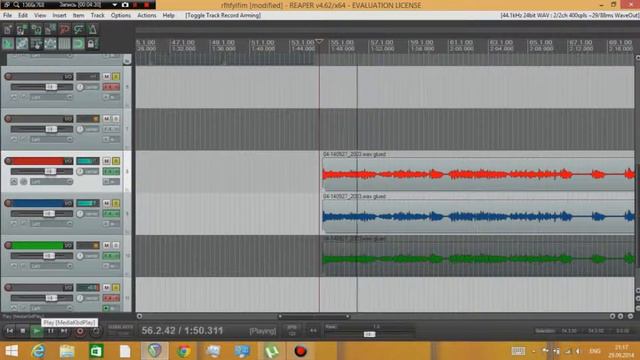Click the audio device info text at top right
Image resolution: width=640 pixels, height=360 pixels.
coord(569,15)
